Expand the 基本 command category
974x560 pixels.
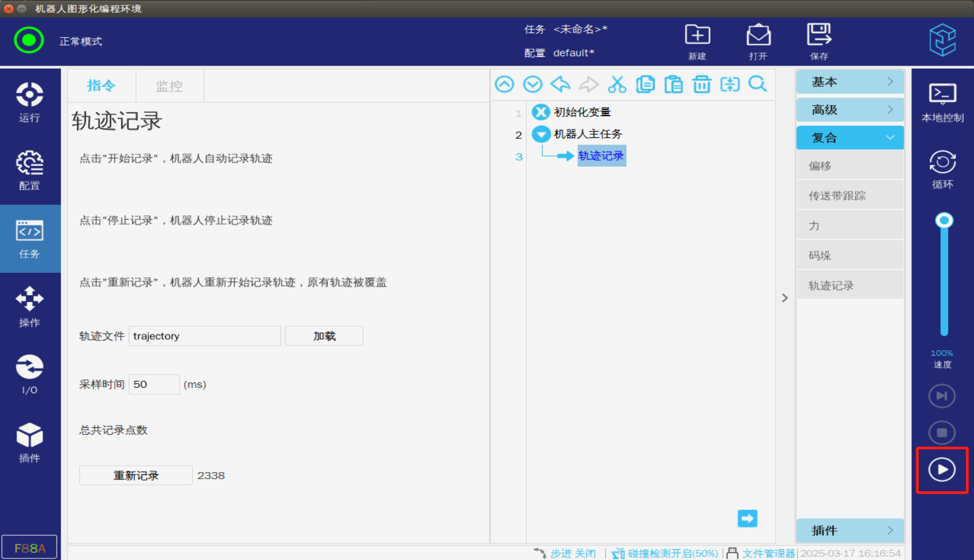tap(850, 82)
